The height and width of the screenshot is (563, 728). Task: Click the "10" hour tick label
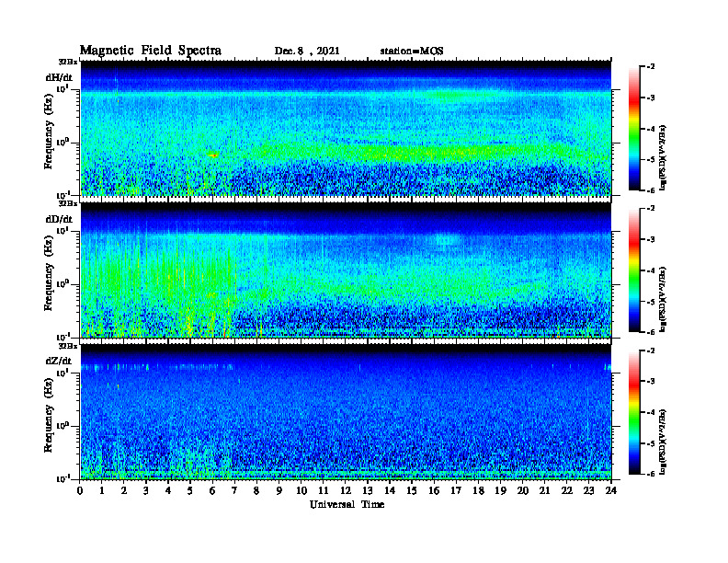301,490
